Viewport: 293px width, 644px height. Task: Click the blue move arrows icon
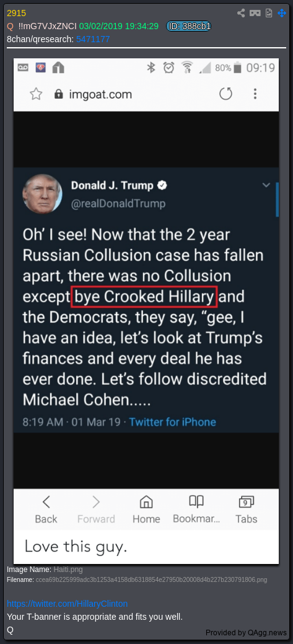(x=281, y=13)
